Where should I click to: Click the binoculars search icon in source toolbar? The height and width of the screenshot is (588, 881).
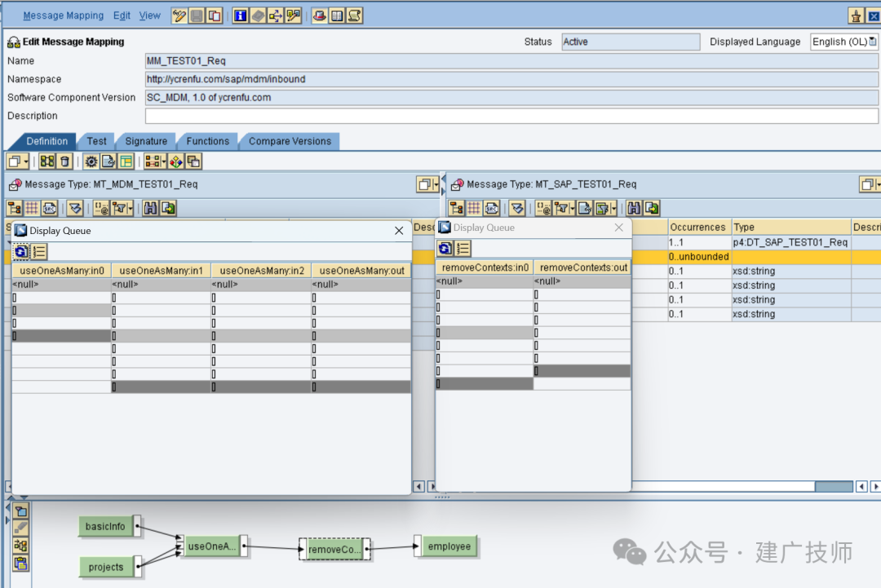[x=150, y=208]
